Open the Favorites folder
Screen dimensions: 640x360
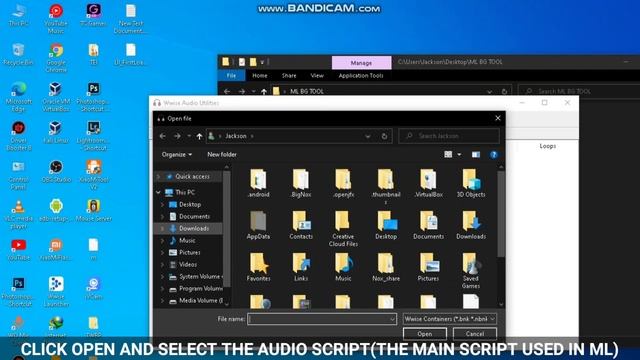[x=258, y=267]
